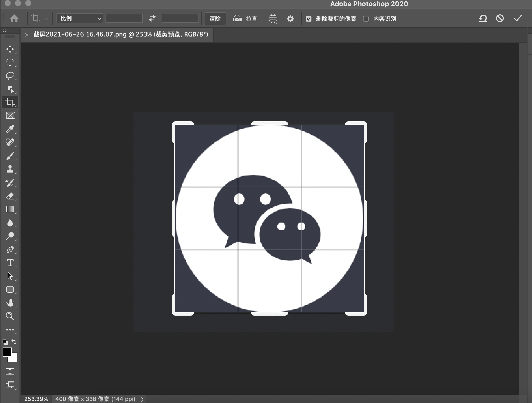
Task: Uncheck 删除裁剪的像素 checkbox
Action: point(309,19)
